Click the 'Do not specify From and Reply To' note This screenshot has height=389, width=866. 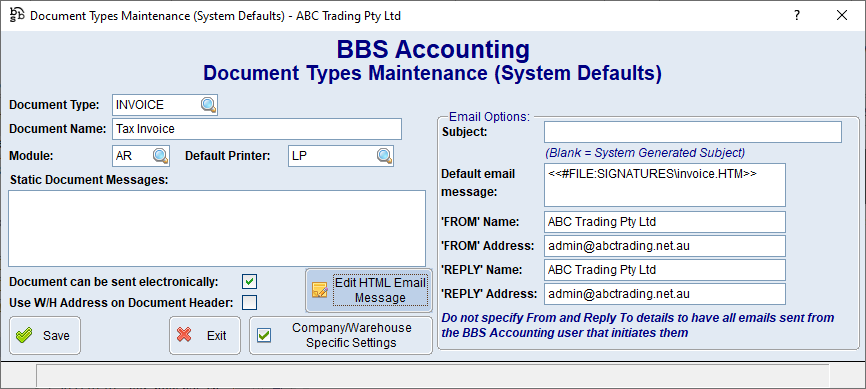tap(638, 325)
